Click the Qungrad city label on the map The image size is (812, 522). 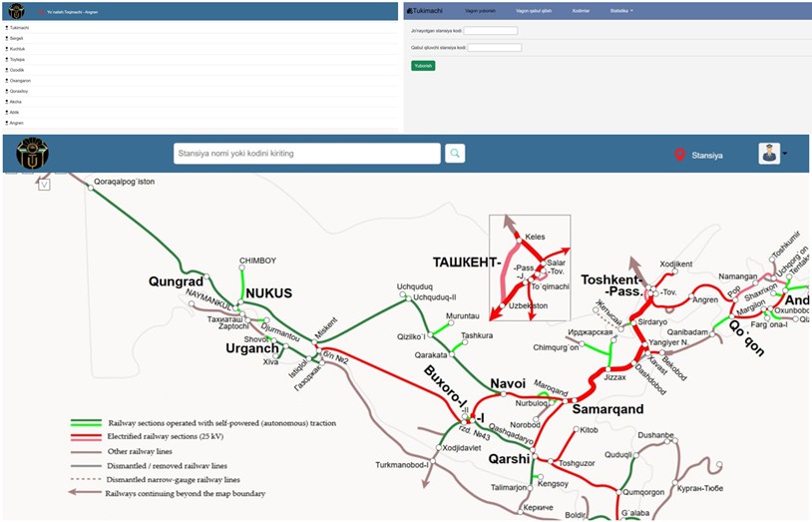[x=176, y=281]
